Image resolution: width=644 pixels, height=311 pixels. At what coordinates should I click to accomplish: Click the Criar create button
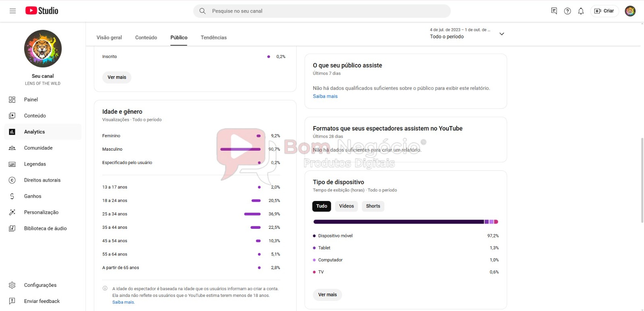(x=605, y=11)
